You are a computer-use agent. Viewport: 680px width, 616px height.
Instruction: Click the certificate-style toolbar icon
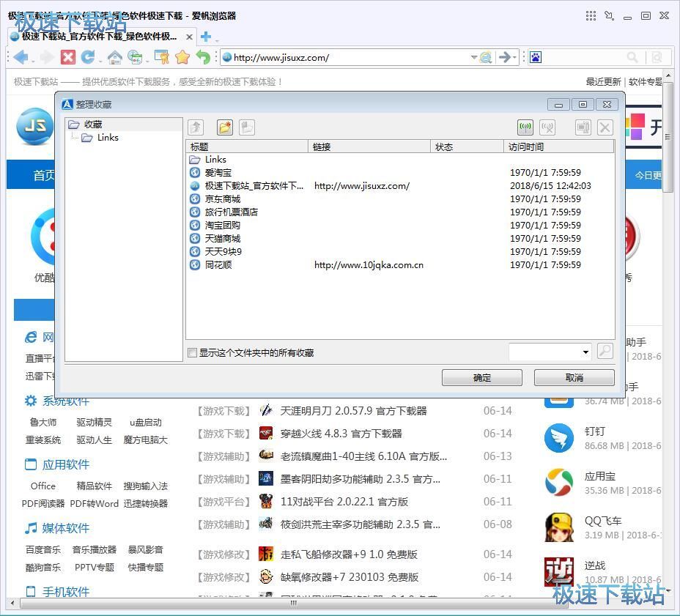(x=161, y=57)
